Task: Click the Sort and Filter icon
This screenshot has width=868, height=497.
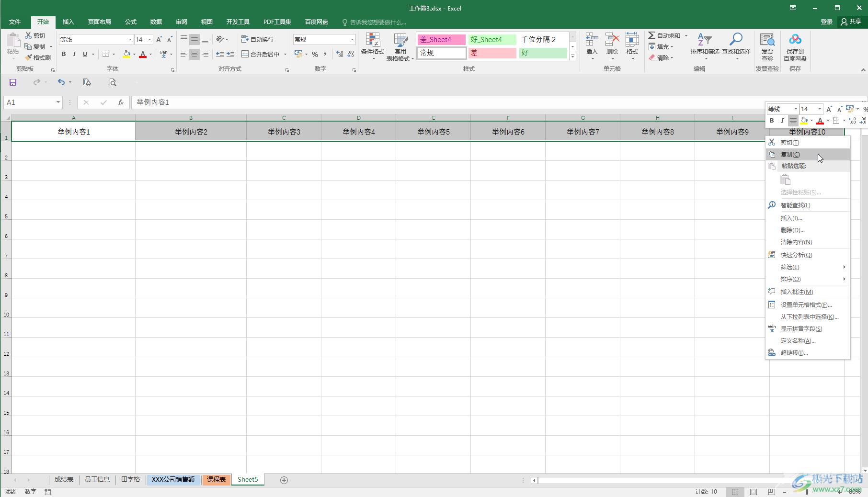Action: pos(705,39)
